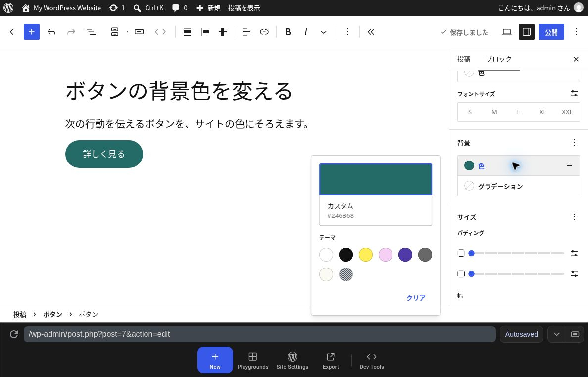Toggle bold formatting
Image resolution: width=588 pixels, height=377 pixels.
pyautogui.click(x=288, y=32)
